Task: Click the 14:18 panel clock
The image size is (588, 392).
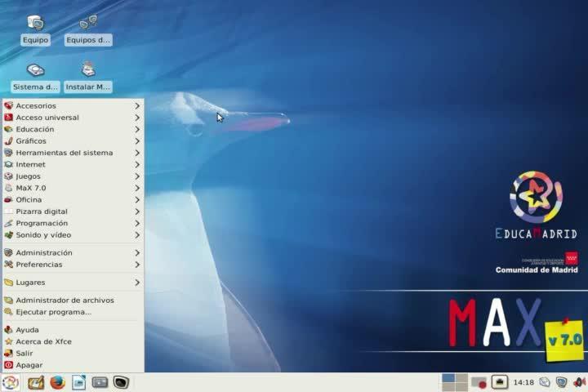Action: pyautogui.click(x=523, y=383)
